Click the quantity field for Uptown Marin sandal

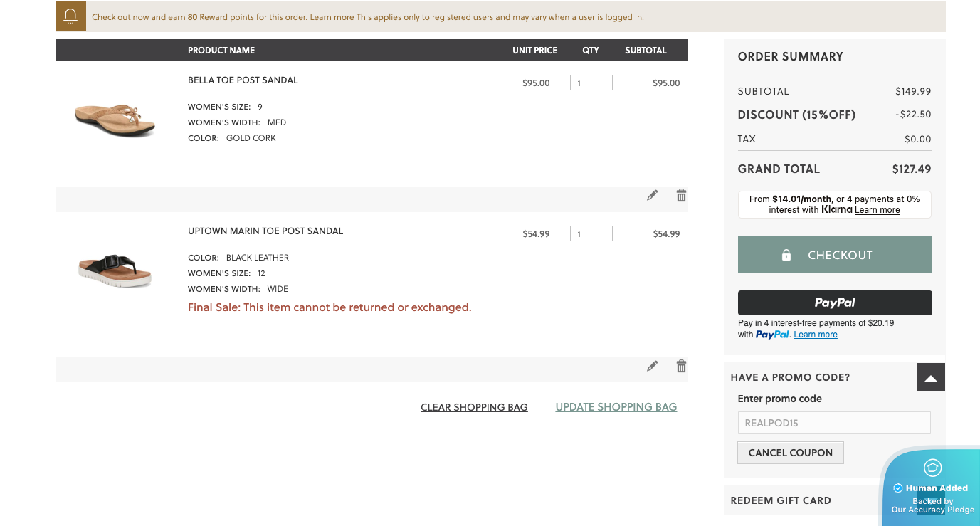click(591, 233)
